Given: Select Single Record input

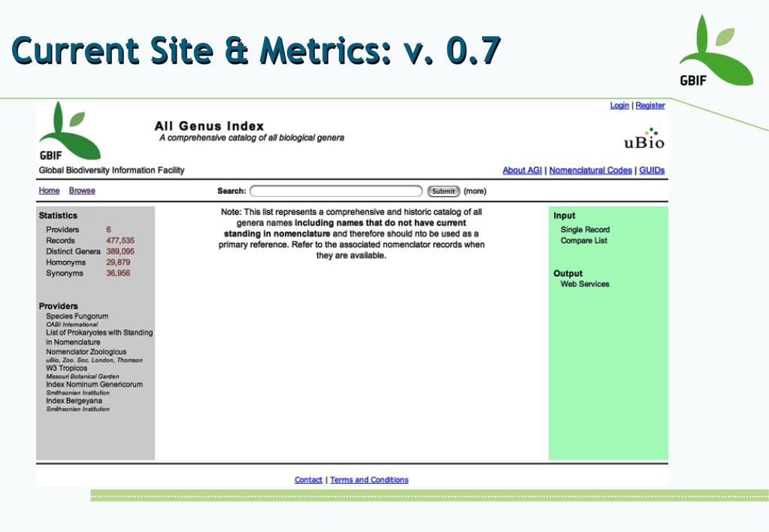Looking at the screenshot, I should click(585, 229).
